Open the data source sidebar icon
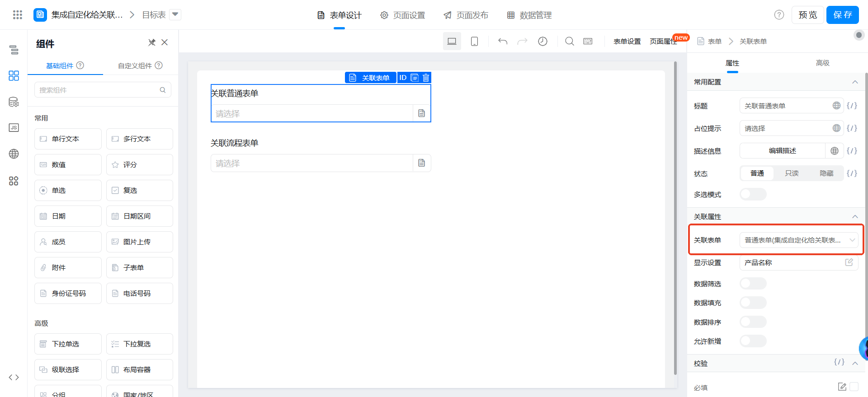 pyautogui.click(x=14, y=102)
